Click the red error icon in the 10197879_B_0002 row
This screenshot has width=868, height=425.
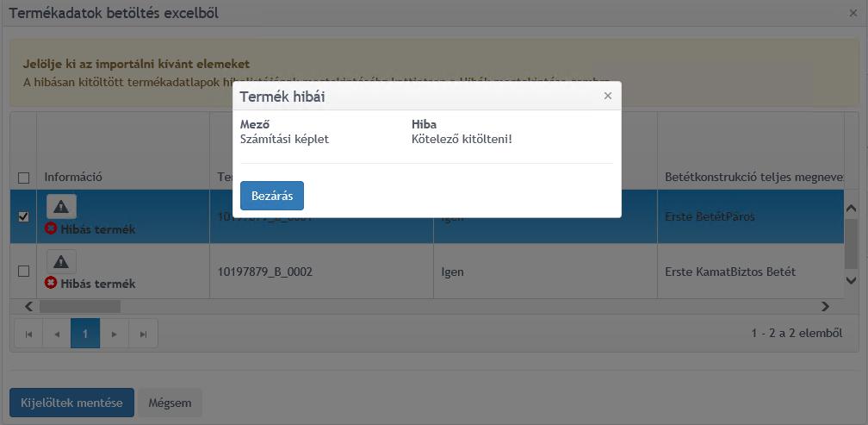51,283
